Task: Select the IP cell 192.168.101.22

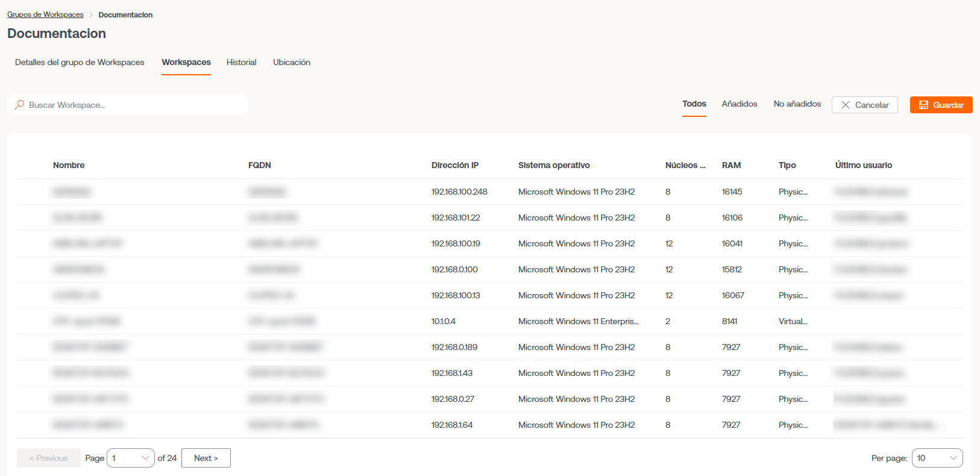Action: click(456, 218)
